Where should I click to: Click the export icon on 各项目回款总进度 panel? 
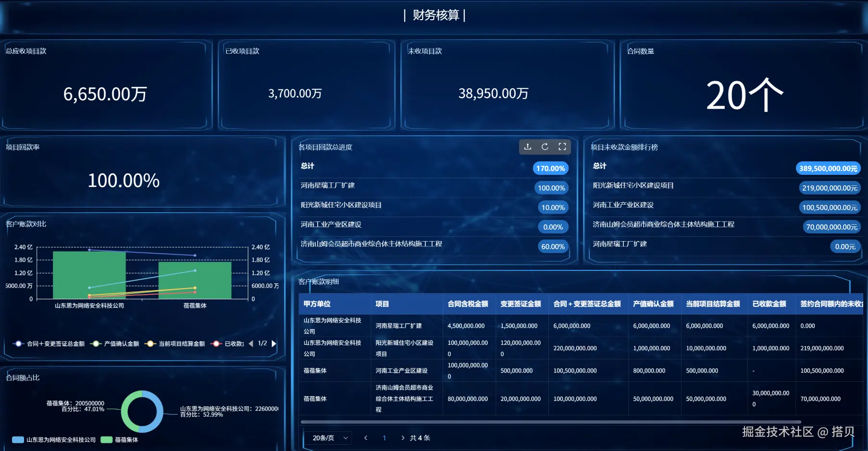click(527, 147)
